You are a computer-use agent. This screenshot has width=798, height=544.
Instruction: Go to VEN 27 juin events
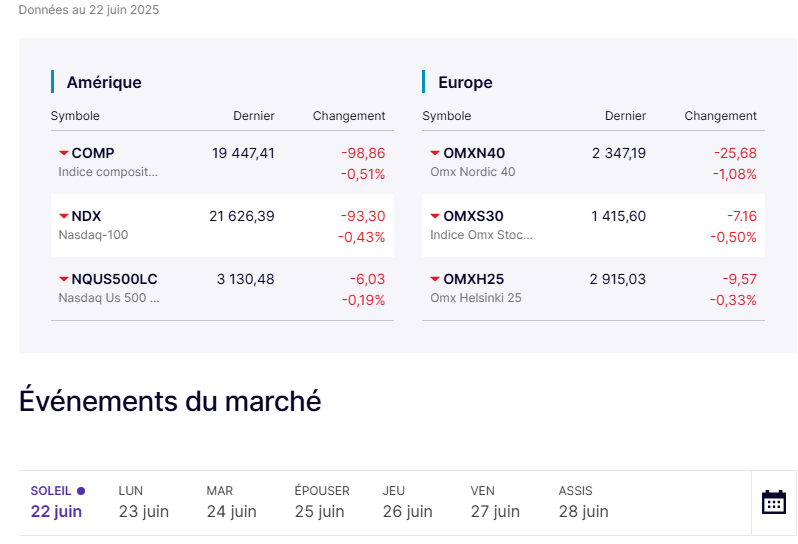[495, 502]
